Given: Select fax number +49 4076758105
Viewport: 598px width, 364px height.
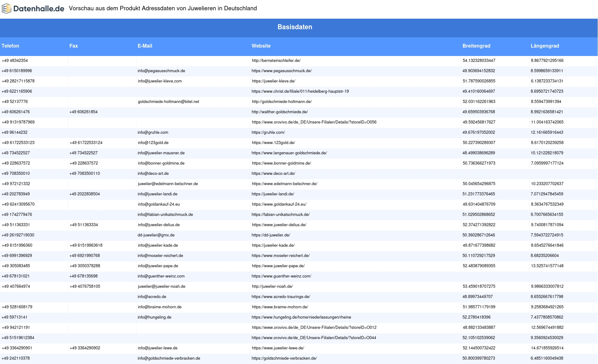Looking at the screenshot, I should coord(85,287).
